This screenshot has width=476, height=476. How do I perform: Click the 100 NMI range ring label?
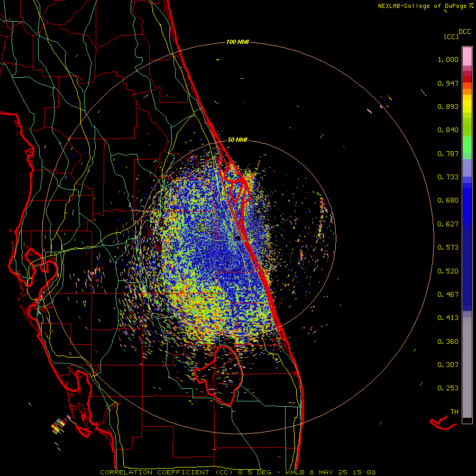pos(237,42)
